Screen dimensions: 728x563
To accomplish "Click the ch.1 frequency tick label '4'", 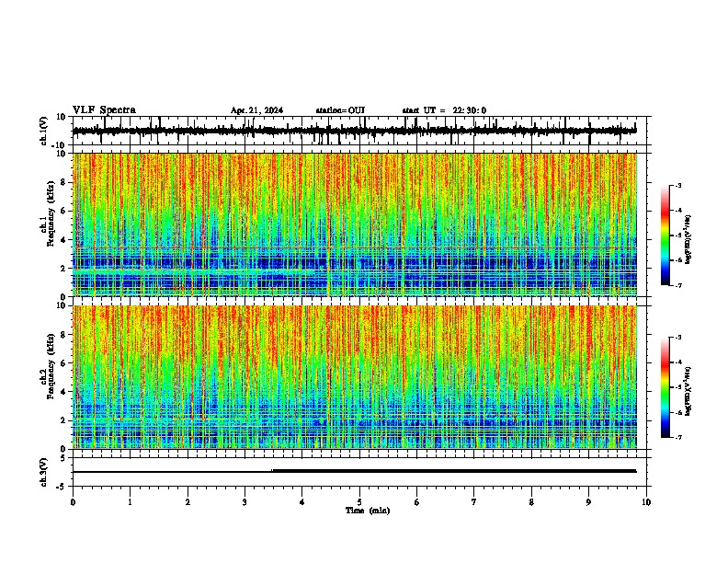I will tap(64, 240).
